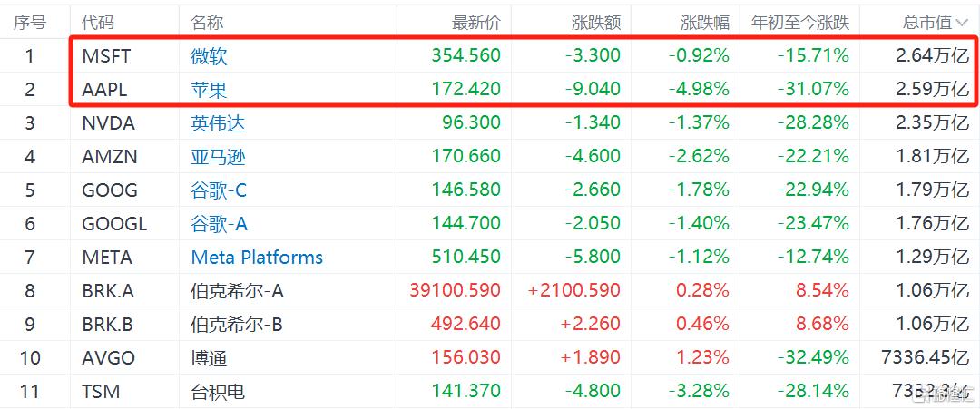Click the 名称 column header
This screenshot has width=980, height=409.
click(208, 22)
